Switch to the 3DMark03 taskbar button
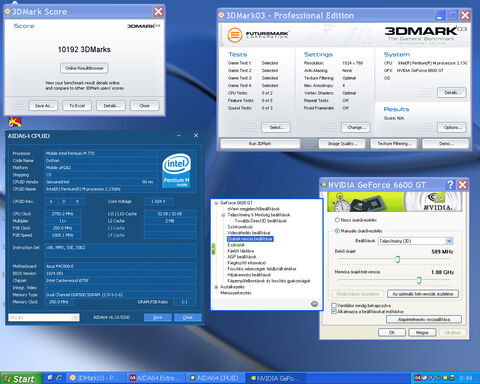Screen dimensions: 480x384 click(96, 378)
